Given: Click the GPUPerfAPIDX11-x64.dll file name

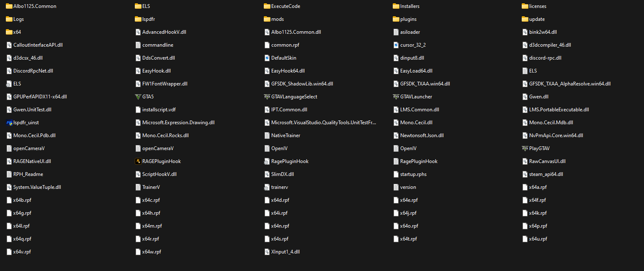Looking at the screenshot, I should [x=40, y=97].
